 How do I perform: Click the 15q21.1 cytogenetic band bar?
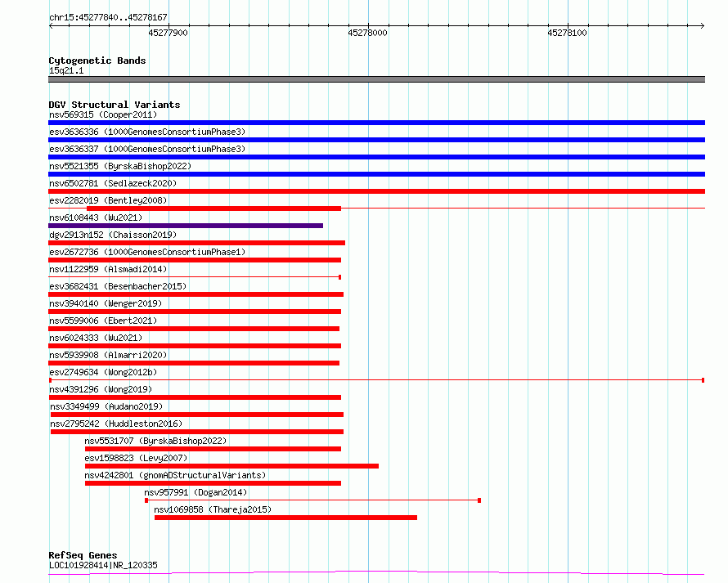[x=376, y=79]
